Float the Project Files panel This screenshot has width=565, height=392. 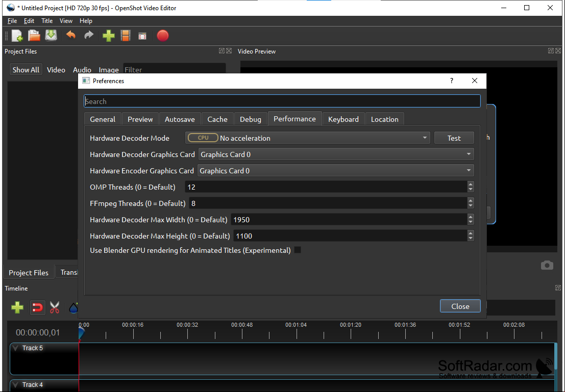pyautogui.click(x=222, y=51)
